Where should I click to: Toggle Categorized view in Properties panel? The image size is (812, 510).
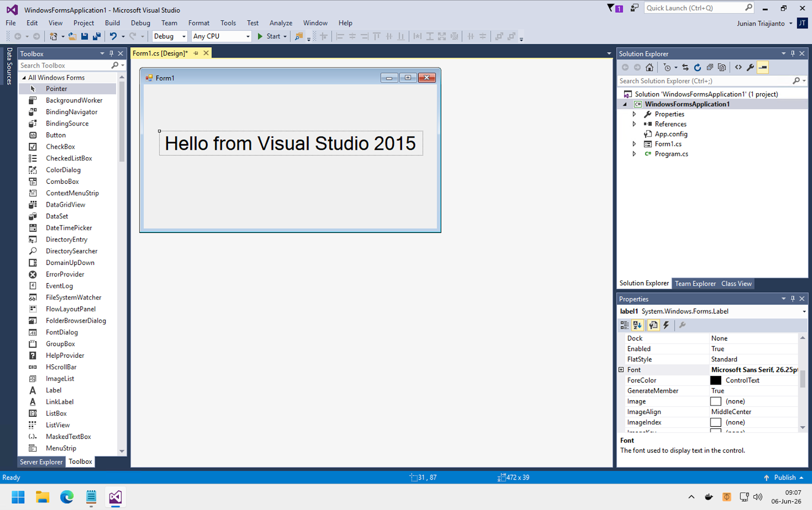pos(624,325)
